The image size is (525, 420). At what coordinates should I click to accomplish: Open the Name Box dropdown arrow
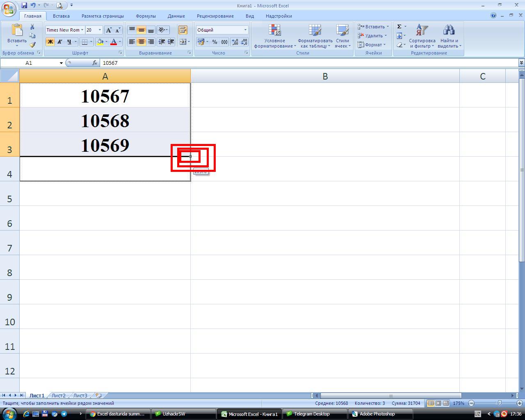61,63
